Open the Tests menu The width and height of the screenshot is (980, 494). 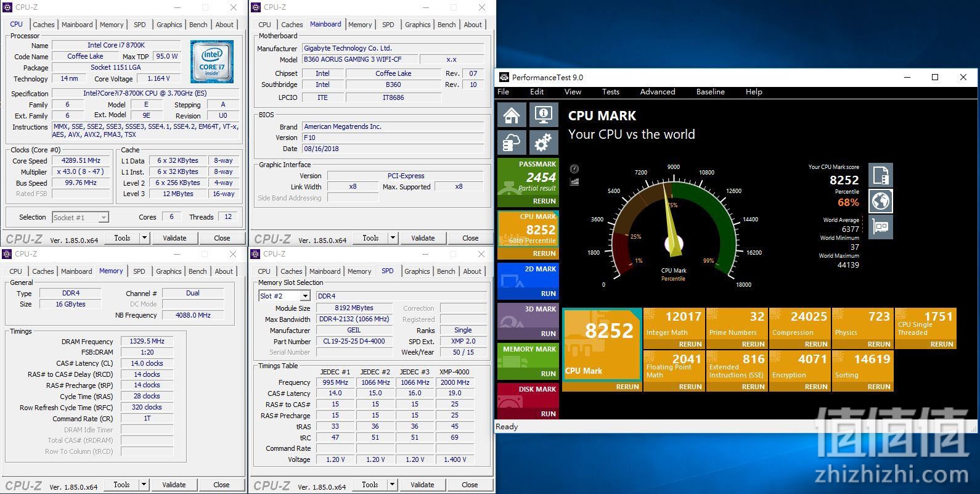click(x=611, y=92)
